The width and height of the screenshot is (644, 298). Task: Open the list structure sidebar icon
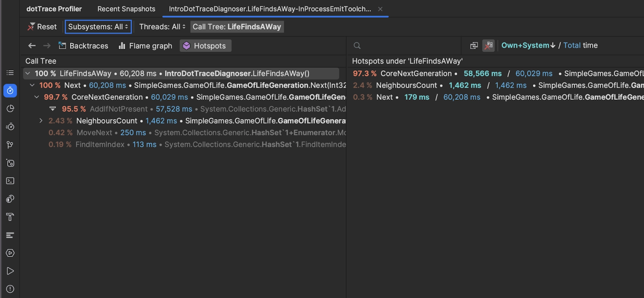10,73
